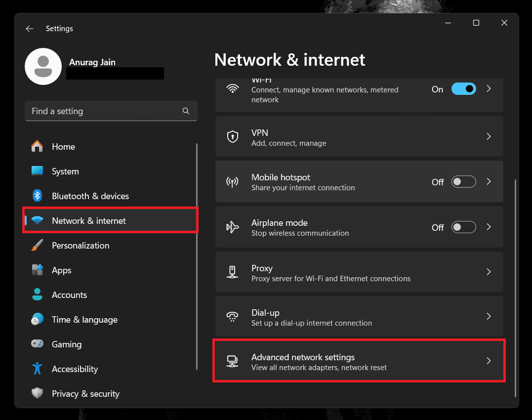Open Bluetooth & devices in sidebar
The width and height of the screenshot is (532, 420).
point(90,196)
